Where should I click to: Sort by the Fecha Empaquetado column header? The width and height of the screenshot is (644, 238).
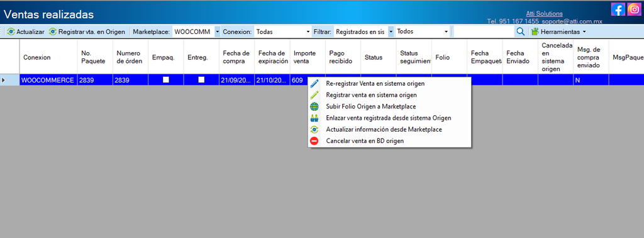(485, 57)
